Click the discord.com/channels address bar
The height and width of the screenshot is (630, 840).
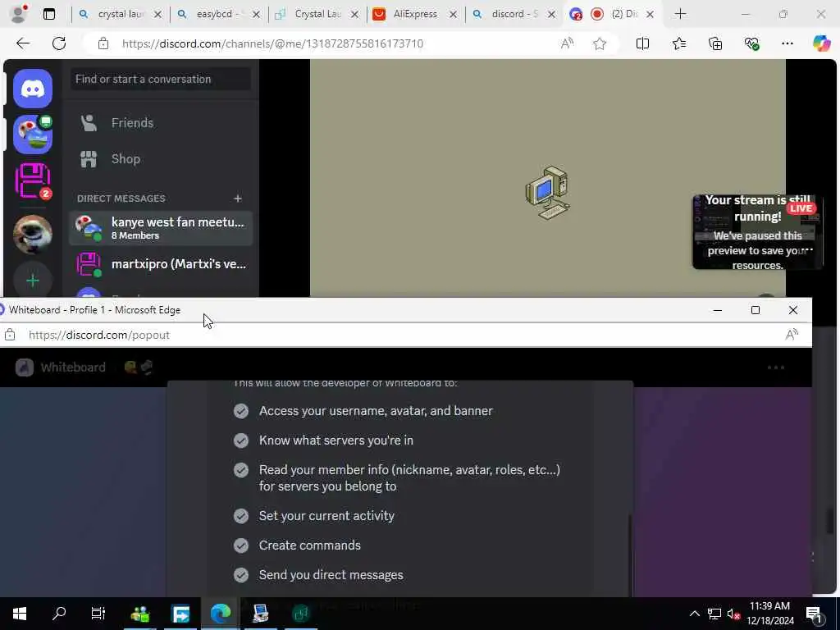coord(272,43)
